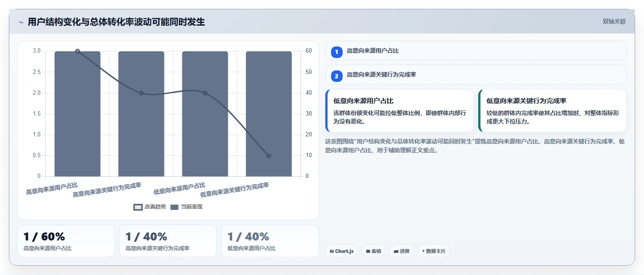Click the summary paragraph starting 这张图围绕
Viewport: 644px width, 275px height.
click(475, 146)
